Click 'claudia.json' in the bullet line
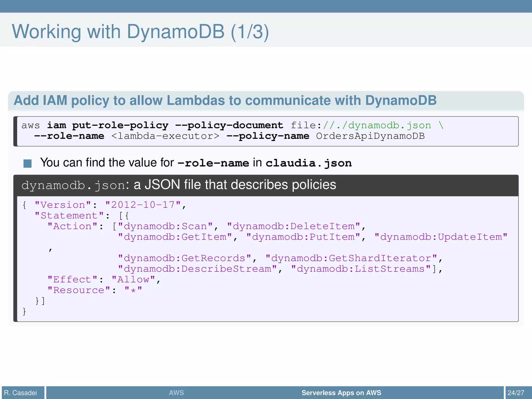Screen dimensions: 532x399 tap(309, 163)
